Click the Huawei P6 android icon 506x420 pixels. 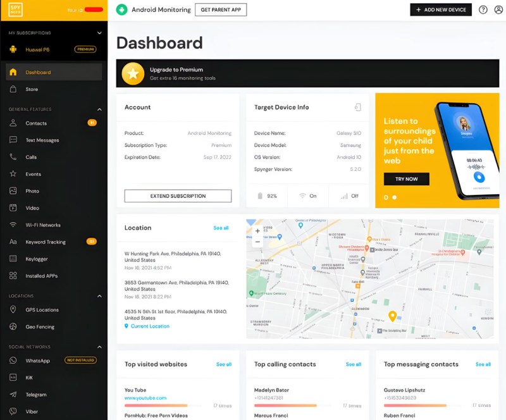13,49
